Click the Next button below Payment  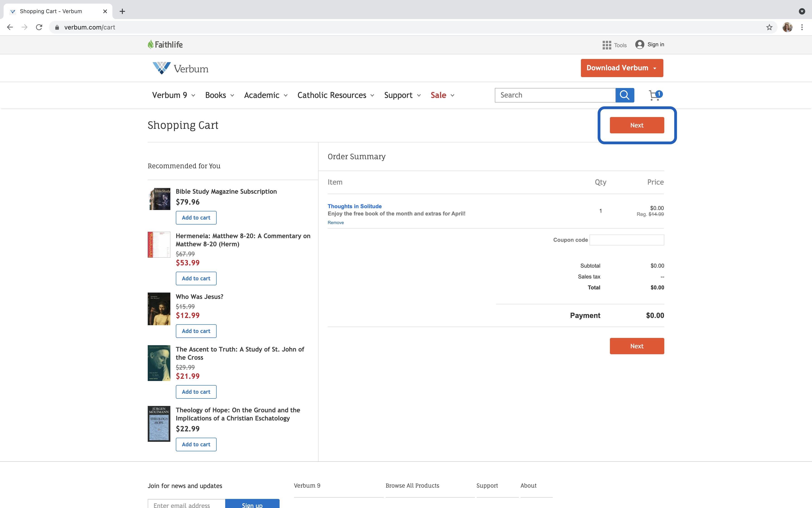click(636, 346)
